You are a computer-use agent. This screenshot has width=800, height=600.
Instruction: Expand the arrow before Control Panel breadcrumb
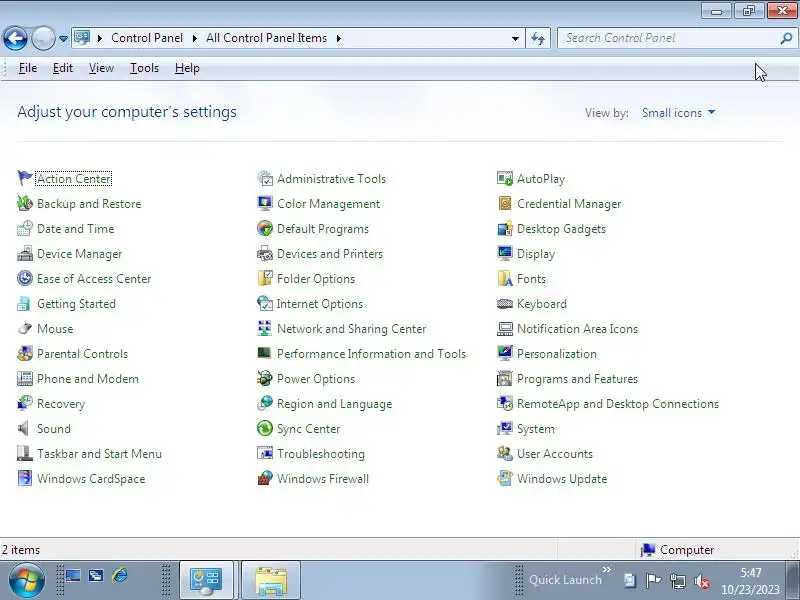click(x=99, y=38)
